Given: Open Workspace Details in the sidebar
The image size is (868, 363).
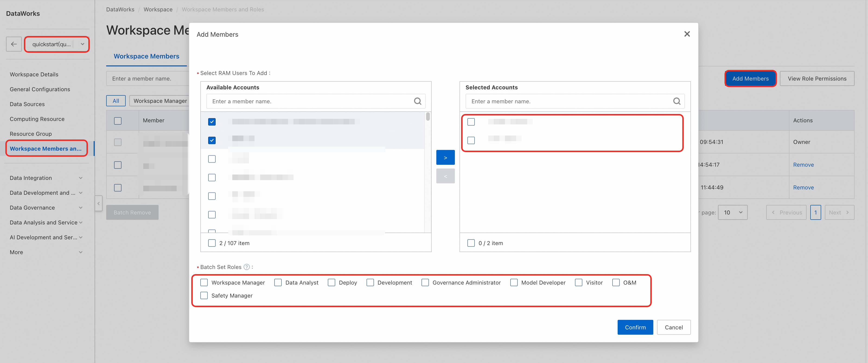Looking at the screenshot, I should pos(34,75).
